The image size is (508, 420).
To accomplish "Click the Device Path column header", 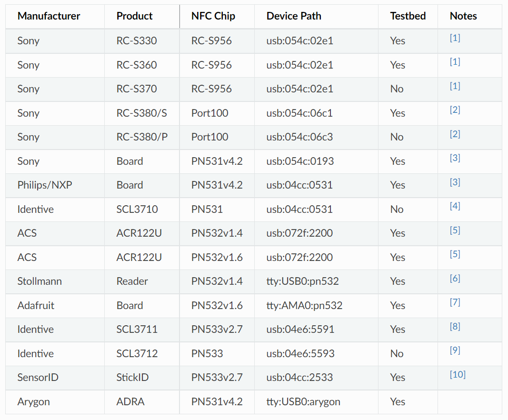I will tap(294, 16).
